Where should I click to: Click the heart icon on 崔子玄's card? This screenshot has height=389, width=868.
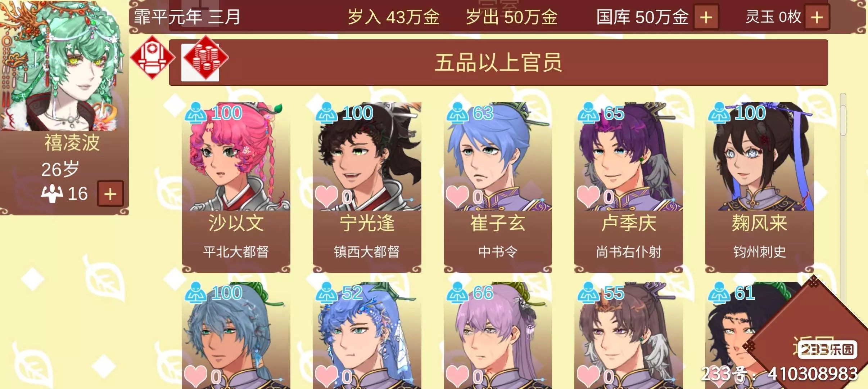coord(457,197)
